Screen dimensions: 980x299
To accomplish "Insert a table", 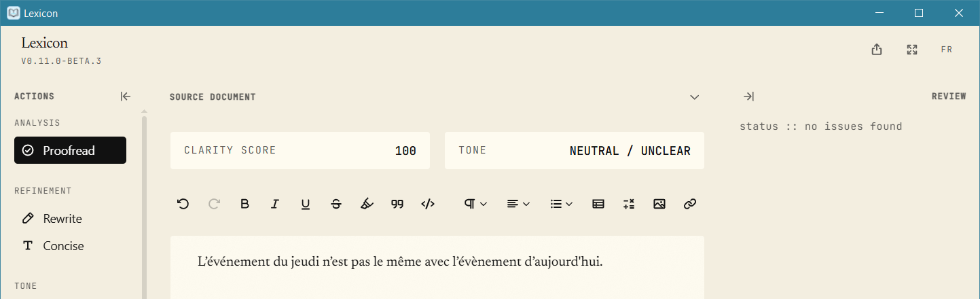I will click(x=598, y=204).
